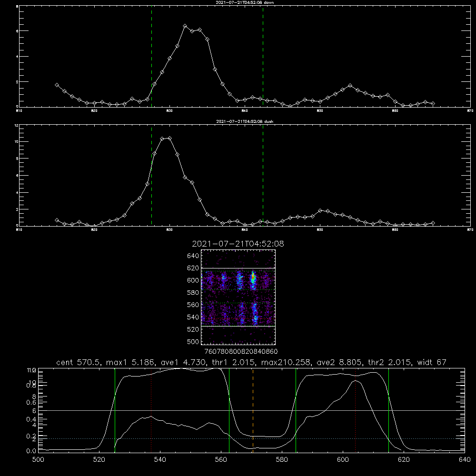The width and height of the screenshot is (476, 476).
Task: Select the spectral image title 2021-07-21T04:52:08
Action: point(238,244)
